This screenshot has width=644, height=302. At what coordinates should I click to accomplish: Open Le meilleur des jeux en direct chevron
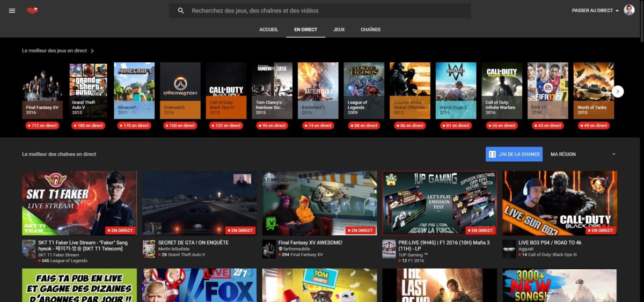tap(92, 51)
